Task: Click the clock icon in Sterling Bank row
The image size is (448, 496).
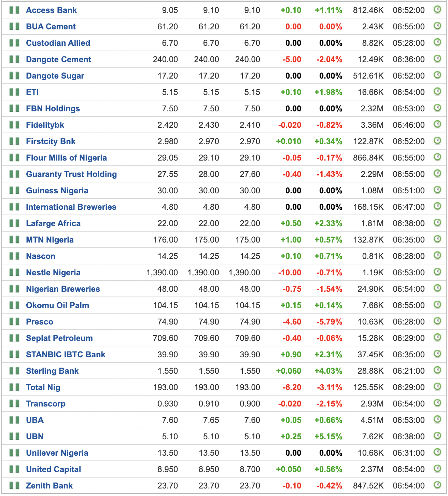Action: (437, 370)
